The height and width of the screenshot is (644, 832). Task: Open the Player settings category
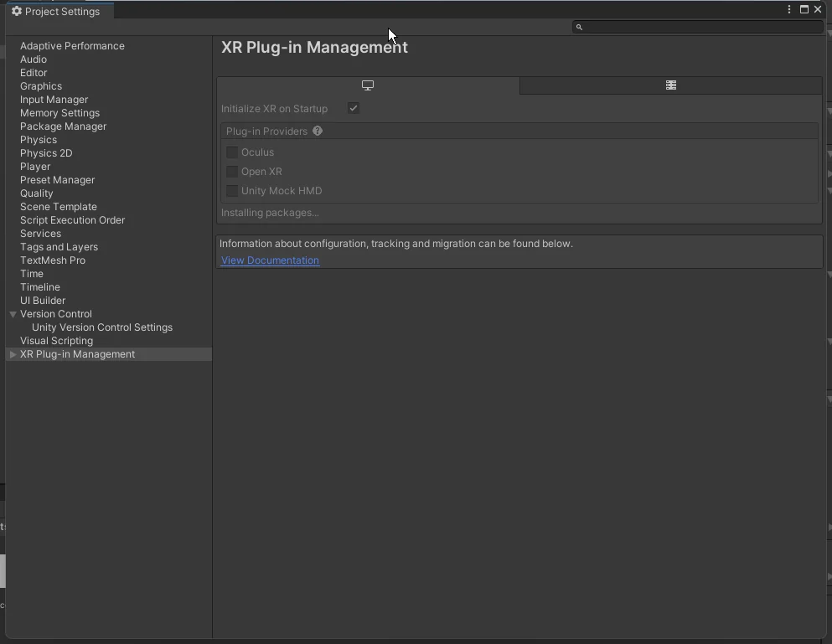click(35, 167)
